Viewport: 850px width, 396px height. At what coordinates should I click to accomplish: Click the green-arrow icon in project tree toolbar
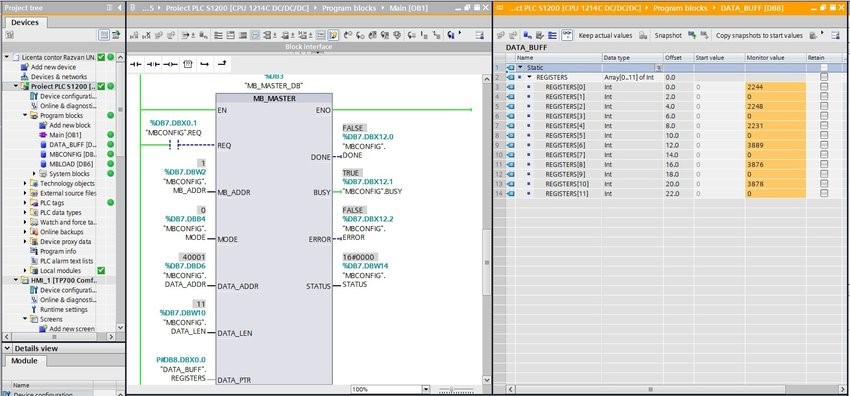pos(115,35)
